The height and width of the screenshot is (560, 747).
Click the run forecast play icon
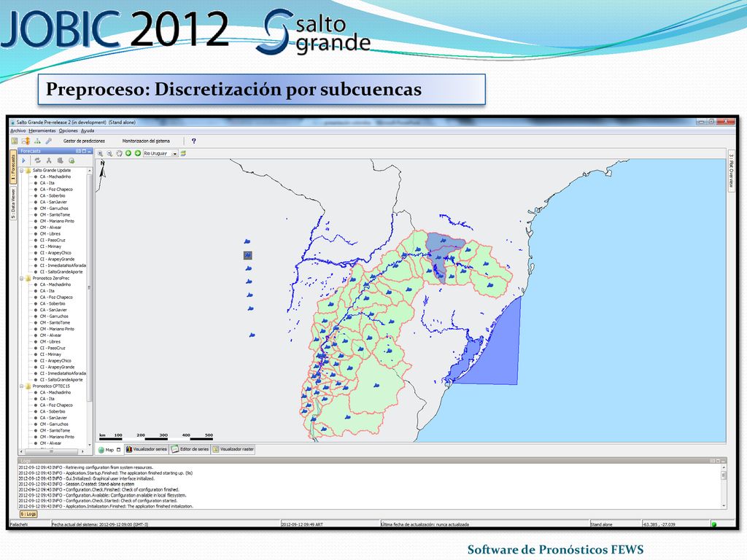[24, 160]
